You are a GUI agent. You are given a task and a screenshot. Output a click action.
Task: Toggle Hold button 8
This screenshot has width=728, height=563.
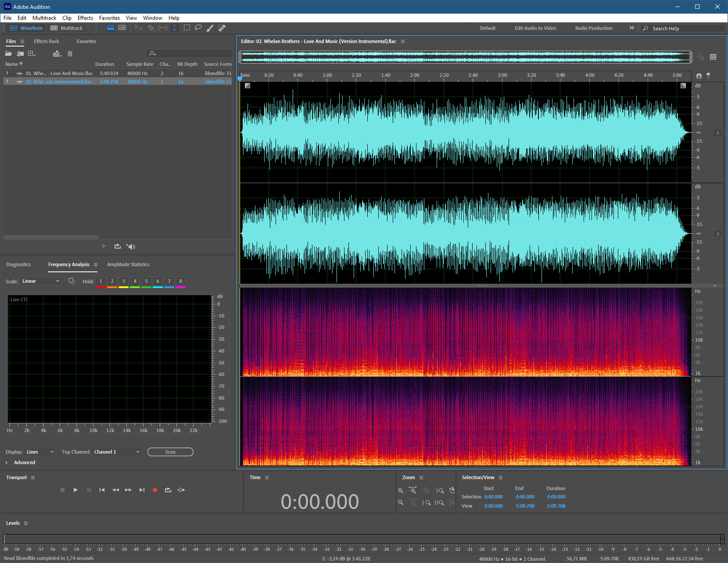point(180,281)
